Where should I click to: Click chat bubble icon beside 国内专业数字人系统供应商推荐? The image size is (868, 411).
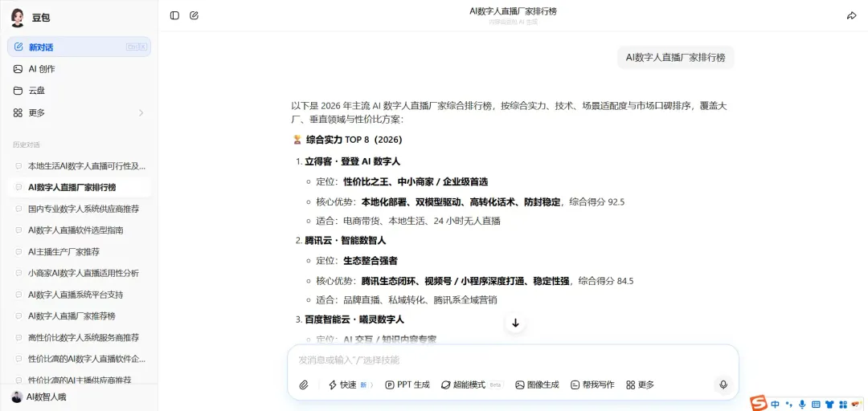18,209
